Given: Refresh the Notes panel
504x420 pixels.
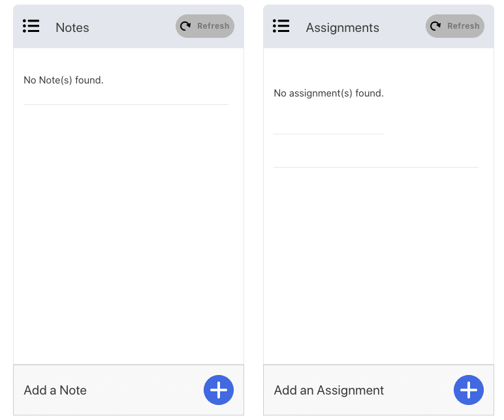Looking at the screenshot, I should 205,26.
